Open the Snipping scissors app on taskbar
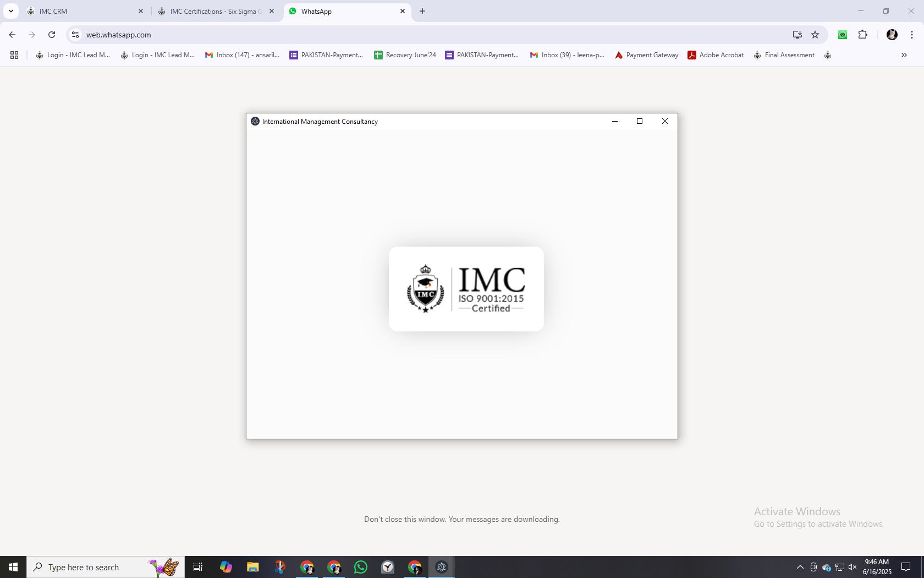The width and height of the screenshot is (924, 578). 279,567
